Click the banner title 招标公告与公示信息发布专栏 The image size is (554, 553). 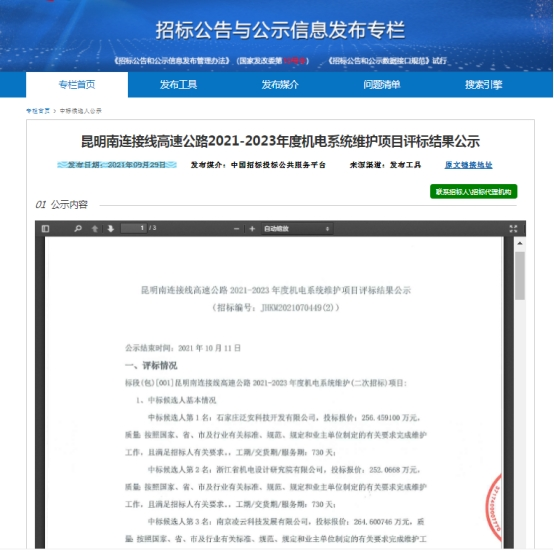280,30
